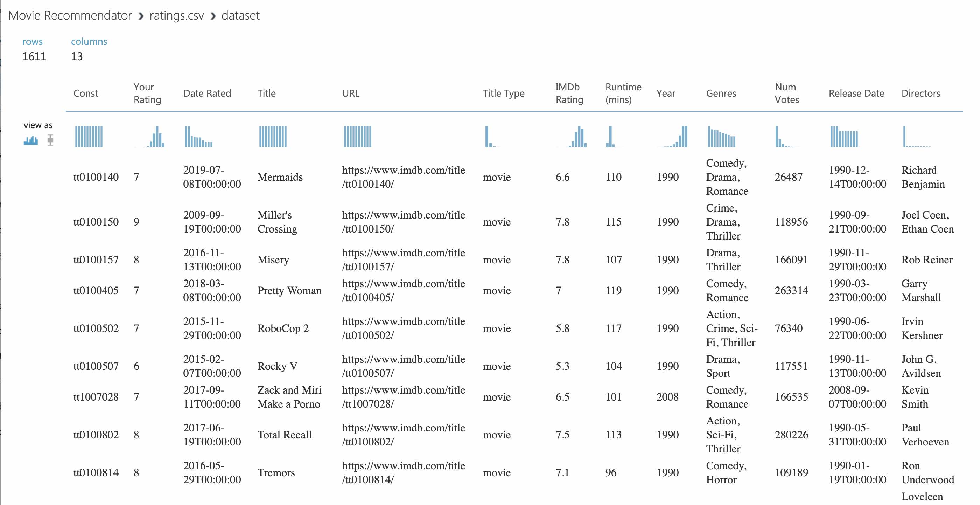Screen dimensions: 980x505
Task: Select the Your Rating column header
Action: coord(147,93)
